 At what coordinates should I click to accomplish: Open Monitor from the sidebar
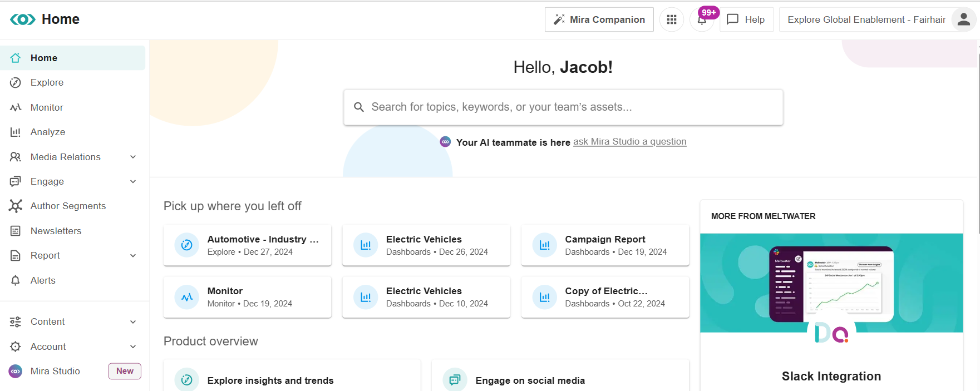click(73, 107)
